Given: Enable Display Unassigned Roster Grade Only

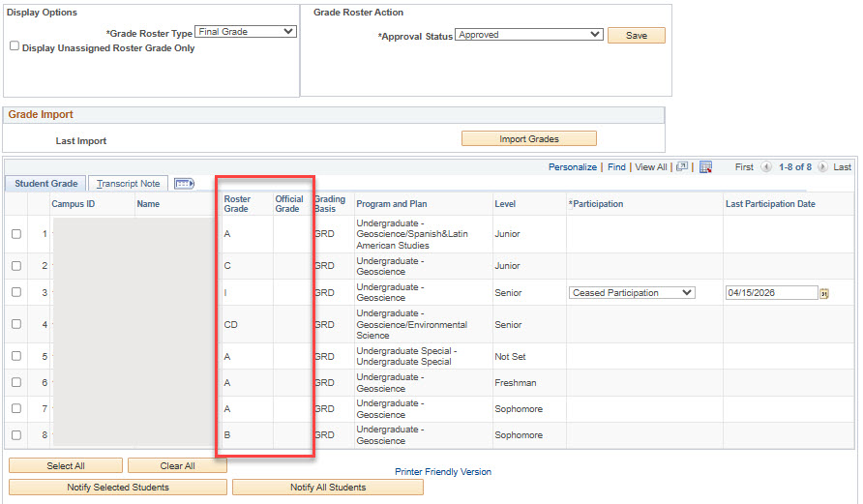Looking at the screenshot, I should tap(15, 46).
